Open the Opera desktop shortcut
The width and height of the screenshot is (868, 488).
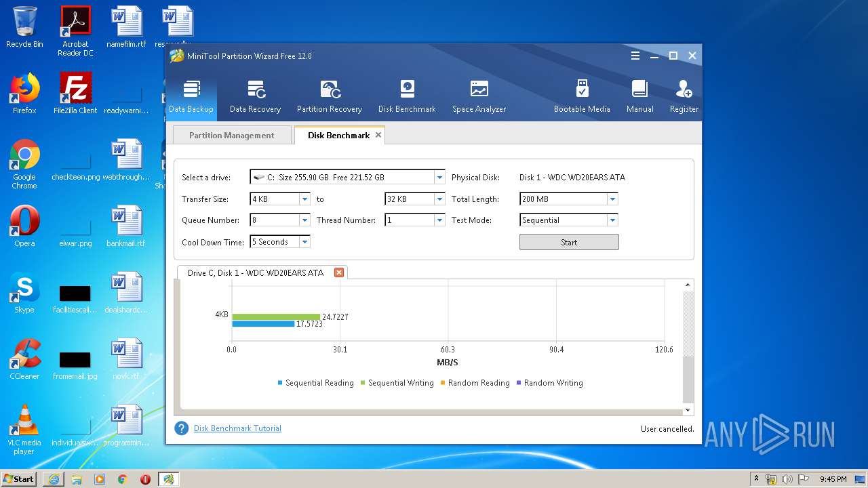(x=24, y=226)
